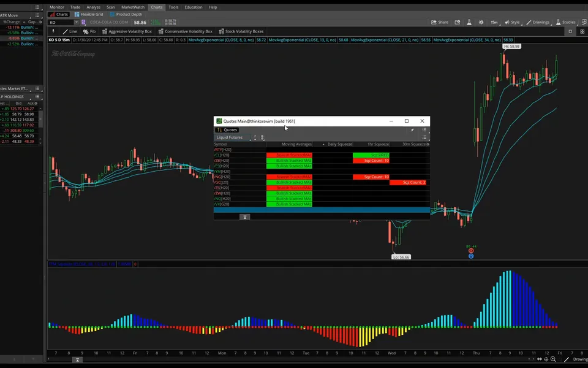This screenshot has width=588, height=368.
Task: Select the Tools tab
Action: click(173, 7)
